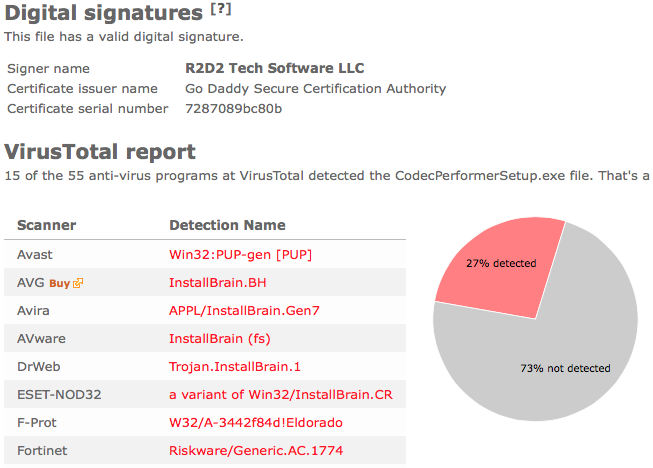Viewport: 653px width, 468px height.
Task: Select the VirusTotal report heading
Action: pos(100,152)
